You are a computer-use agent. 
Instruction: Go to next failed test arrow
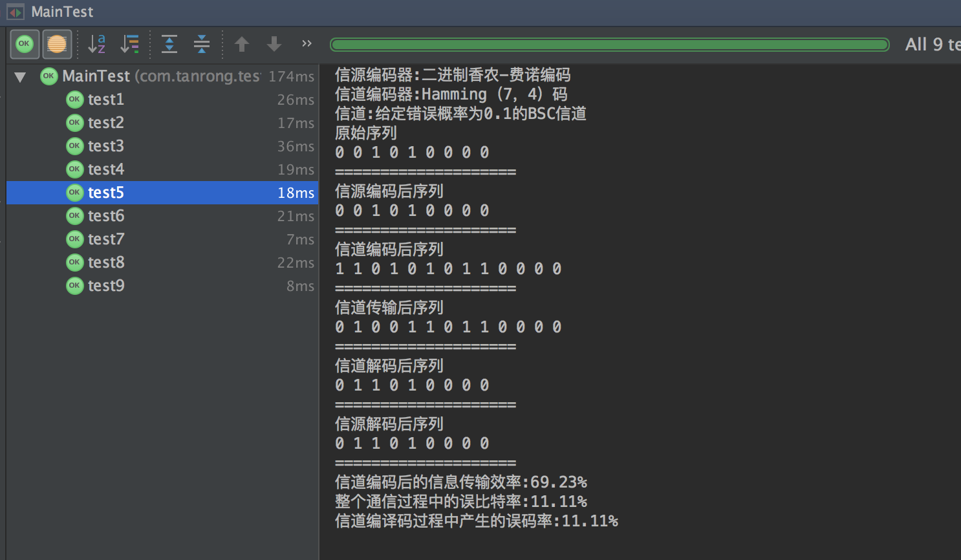pyautogui.click(x=274, y=44)
